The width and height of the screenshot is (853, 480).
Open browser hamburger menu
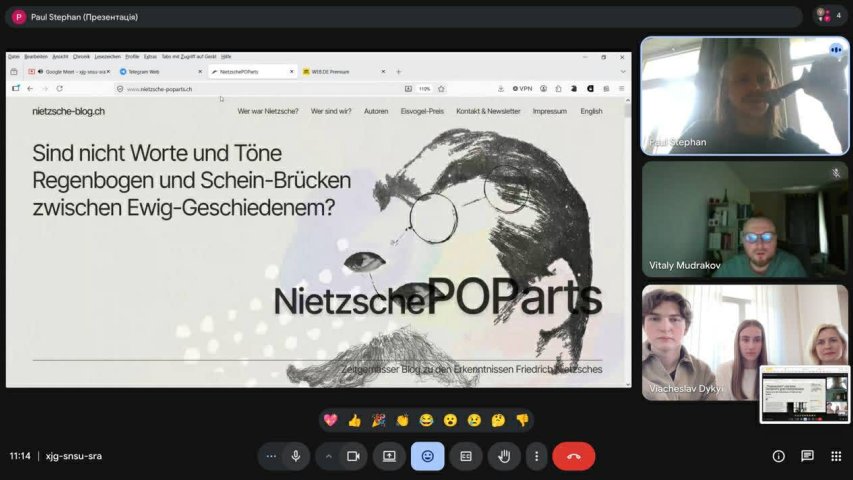click(x=621, y=89)
